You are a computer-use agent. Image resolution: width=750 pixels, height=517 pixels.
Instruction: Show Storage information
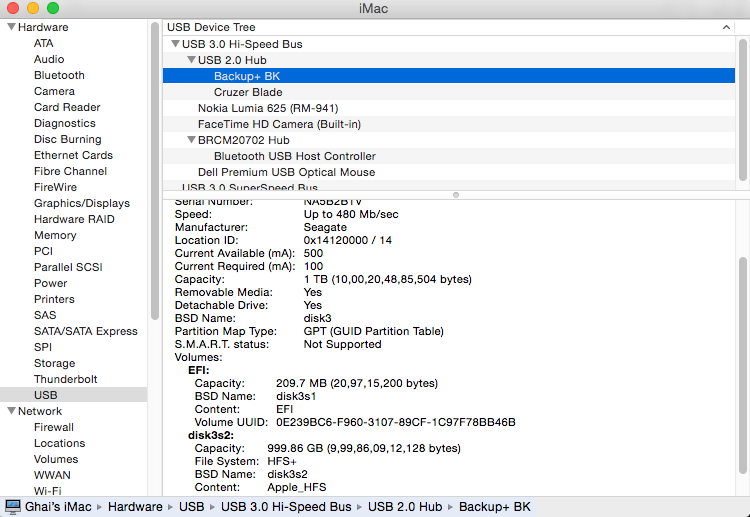coord(55,363)
